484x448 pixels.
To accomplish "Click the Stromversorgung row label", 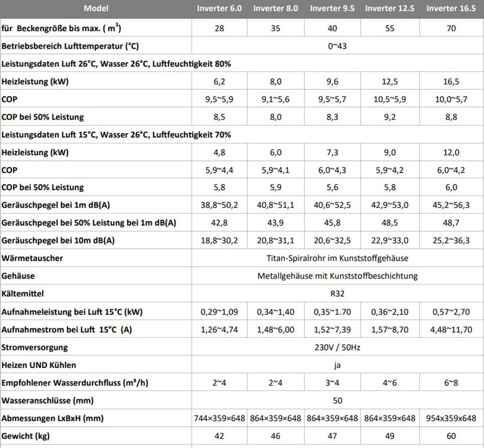I will click(x=35, y=347).
